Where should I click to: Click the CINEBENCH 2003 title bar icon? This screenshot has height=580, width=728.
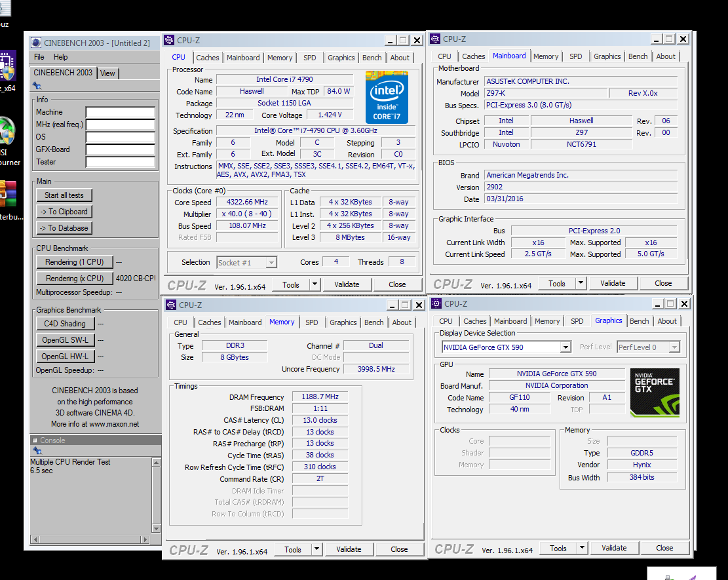point(36,43)
